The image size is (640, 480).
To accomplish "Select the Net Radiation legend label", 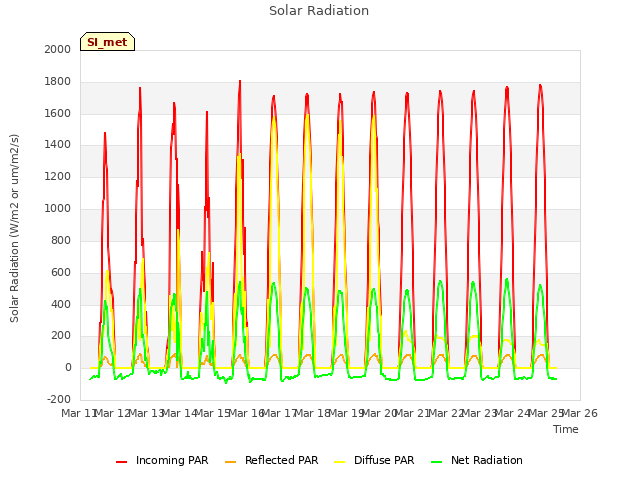I will click(487, 460).
